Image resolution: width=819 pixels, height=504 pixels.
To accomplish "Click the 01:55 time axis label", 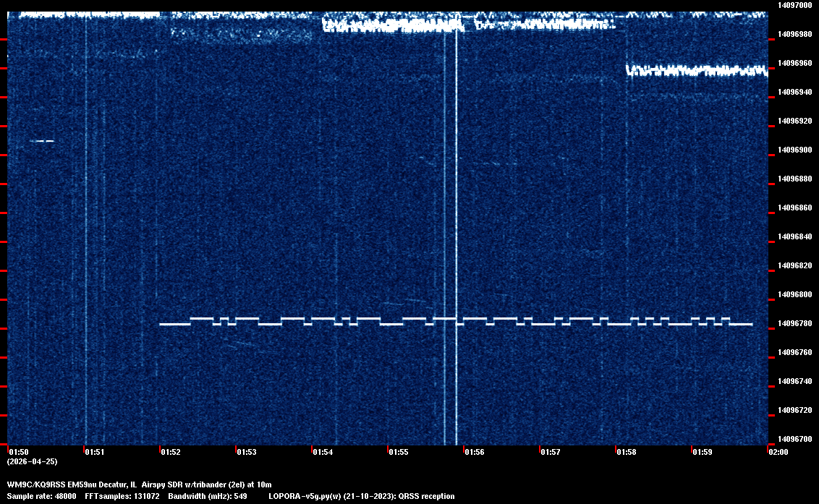I will coord(398,452).
